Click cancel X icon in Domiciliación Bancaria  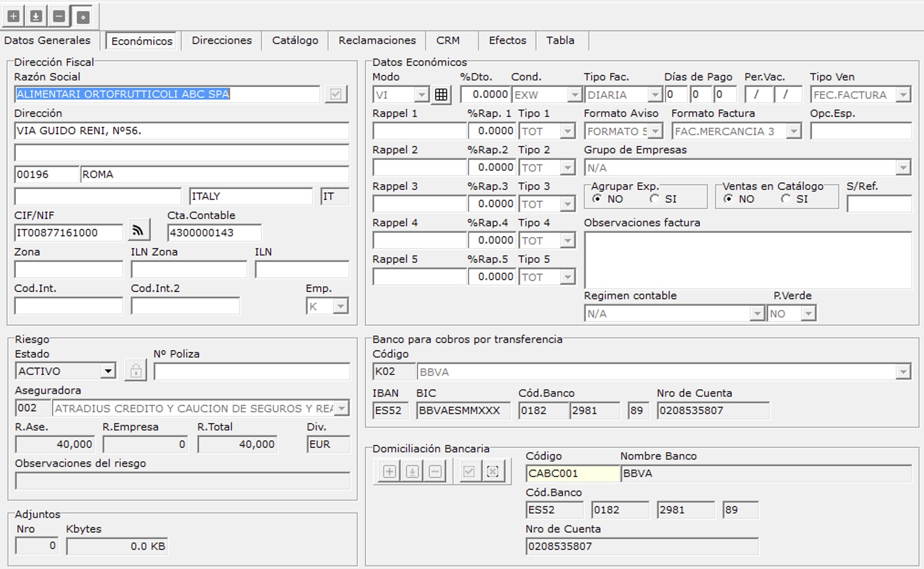point(493,471)
